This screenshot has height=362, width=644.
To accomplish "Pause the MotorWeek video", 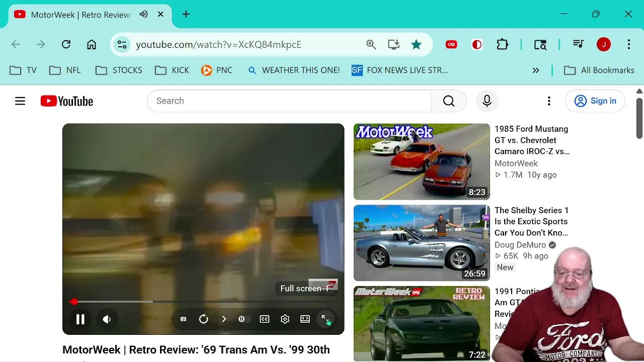I will (80, 319).
